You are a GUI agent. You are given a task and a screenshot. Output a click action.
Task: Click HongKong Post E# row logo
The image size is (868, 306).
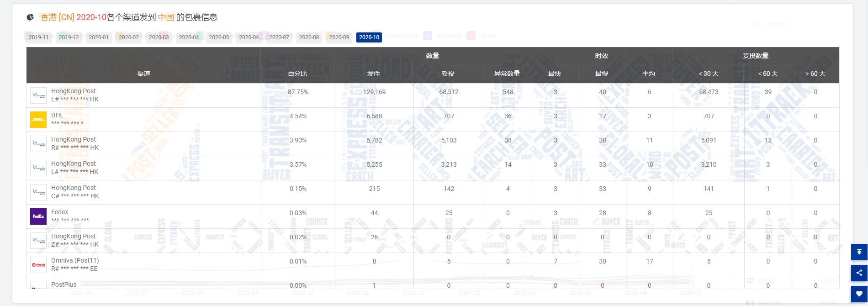[38, 95]
